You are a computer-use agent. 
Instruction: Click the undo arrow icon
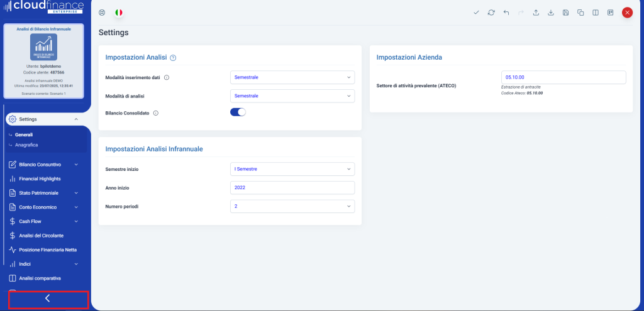pos(506,13)
